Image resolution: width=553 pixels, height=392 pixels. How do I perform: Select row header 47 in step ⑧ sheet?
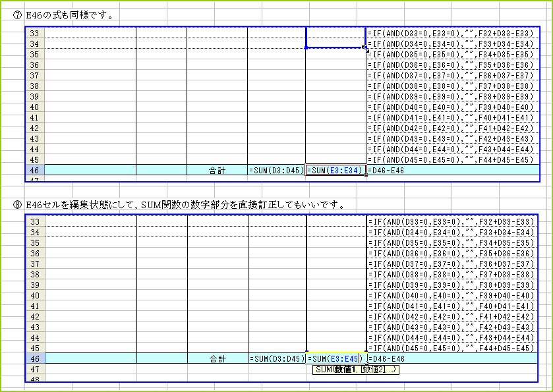(36, 370)
